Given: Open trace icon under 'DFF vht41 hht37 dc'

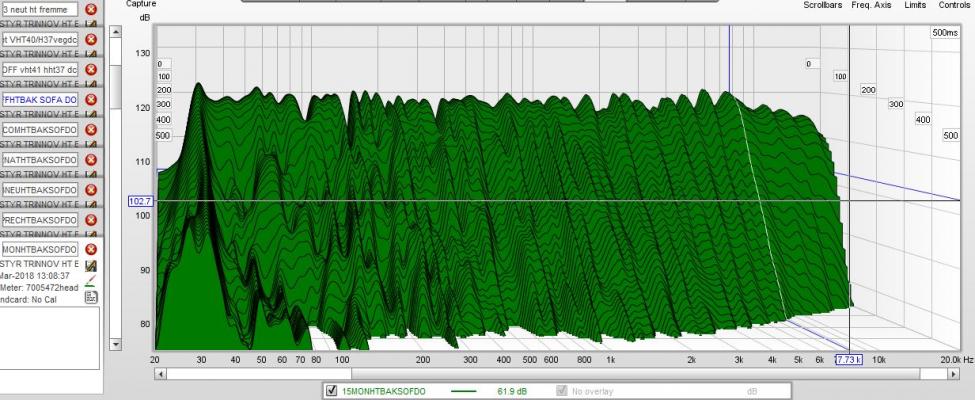Looking at the screenshot, I should [91, 83].
